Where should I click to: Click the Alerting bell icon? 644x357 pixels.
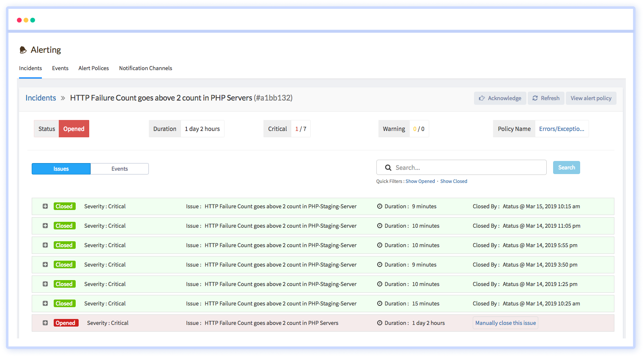(23, 49)
